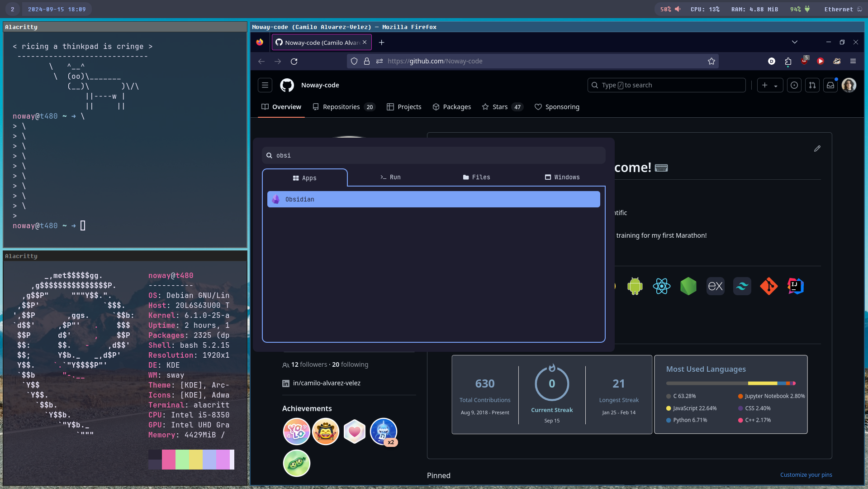Click the 'Customize your pins' link
This screenshot has width=868, height=489.
click(806, 475)
